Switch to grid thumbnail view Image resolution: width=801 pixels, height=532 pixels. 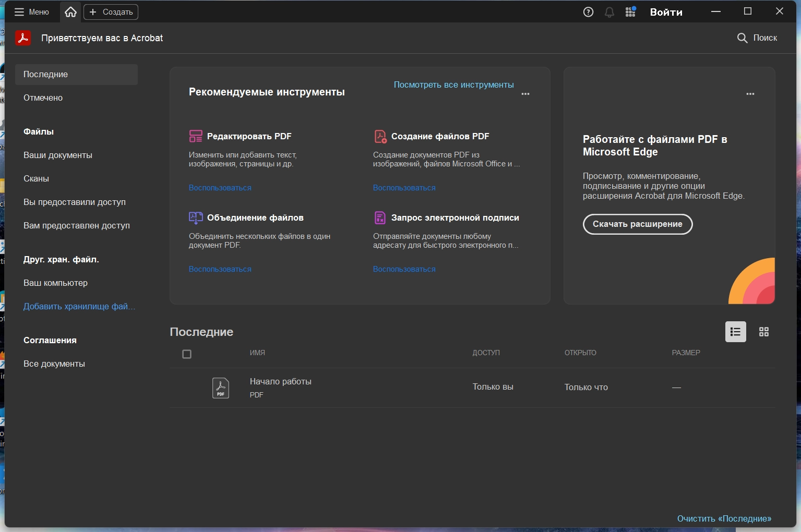tap(763, 332)
